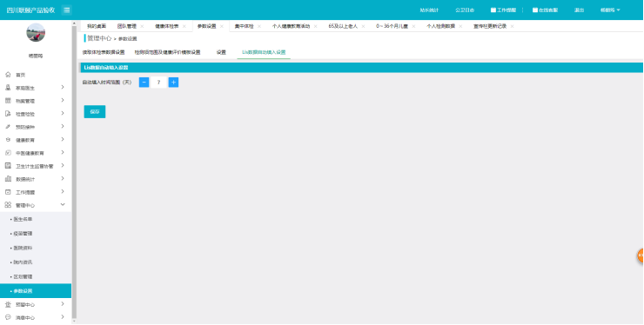
Task: Expand the 家庭医生 menu chevron
Action: 63,87
